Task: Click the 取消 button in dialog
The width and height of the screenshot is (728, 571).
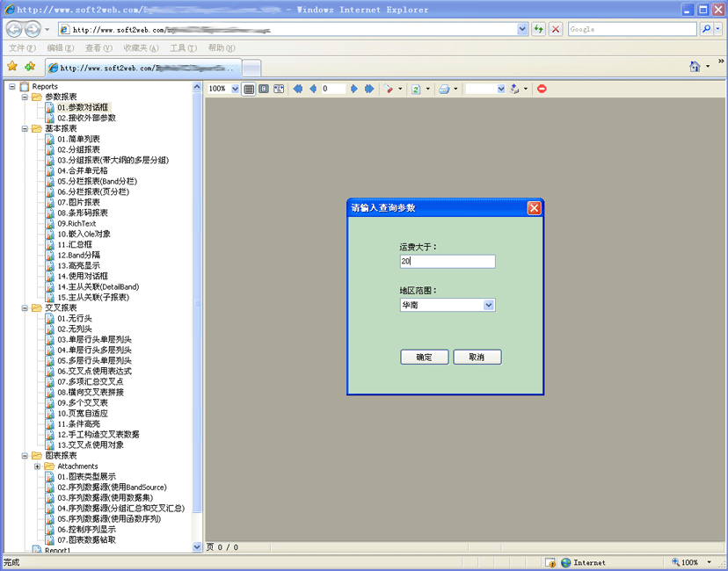Action: tap(477, 357)
